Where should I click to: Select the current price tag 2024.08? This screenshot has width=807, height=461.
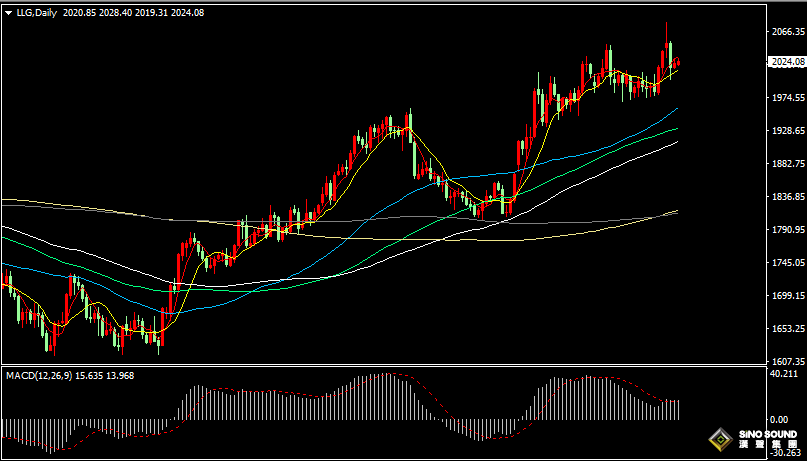point(788,62)
